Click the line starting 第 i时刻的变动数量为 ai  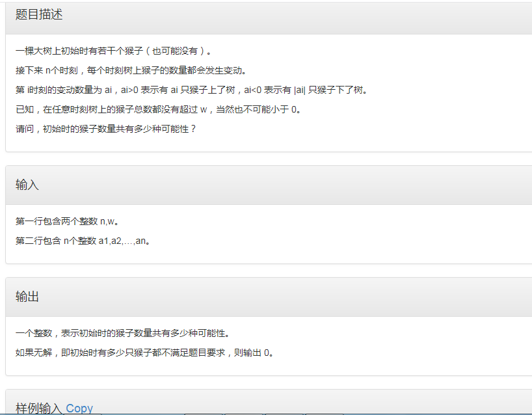click(192, 90)
